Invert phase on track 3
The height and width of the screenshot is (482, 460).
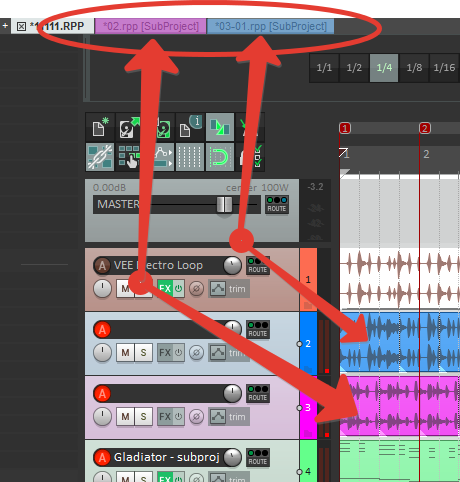click(x=197, y=417)
